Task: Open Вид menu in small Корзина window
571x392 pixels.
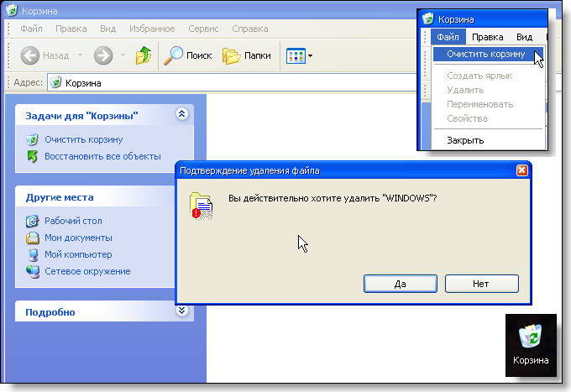Action: [524, 37]
